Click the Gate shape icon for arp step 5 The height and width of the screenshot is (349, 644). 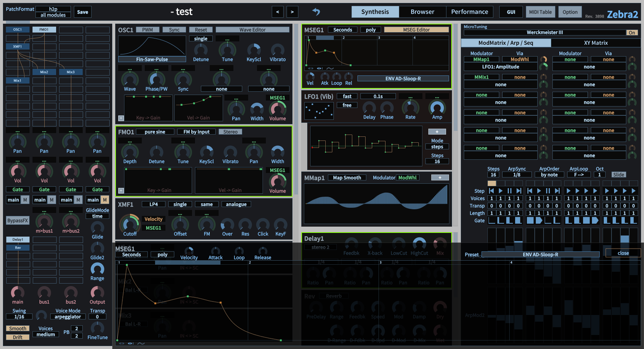[530, 221]
